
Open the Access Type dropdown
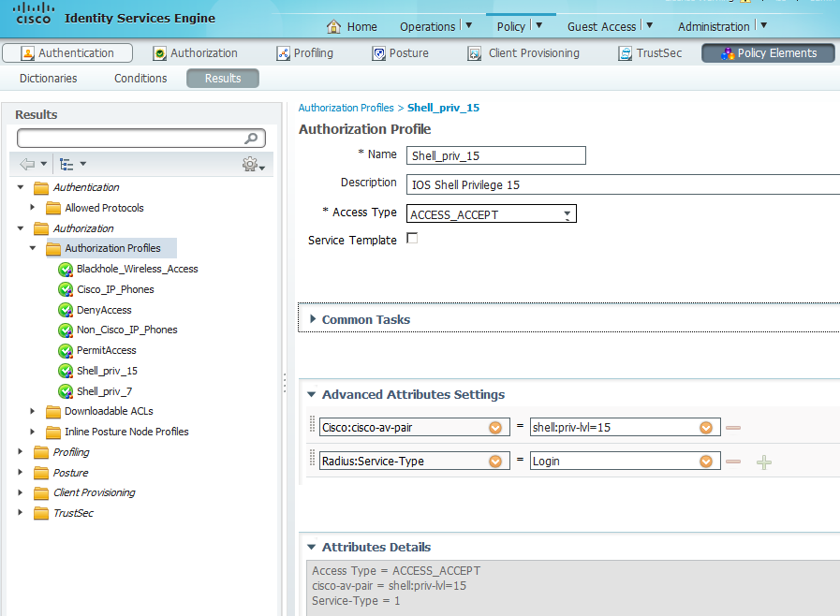coord(567,214)
